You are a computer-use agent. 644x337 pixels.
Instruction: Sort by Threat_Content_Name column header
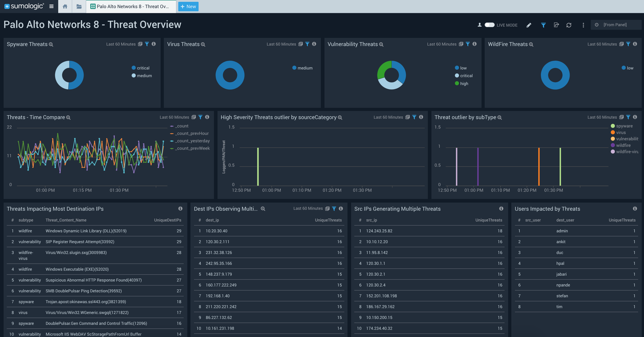pos(66,220)
